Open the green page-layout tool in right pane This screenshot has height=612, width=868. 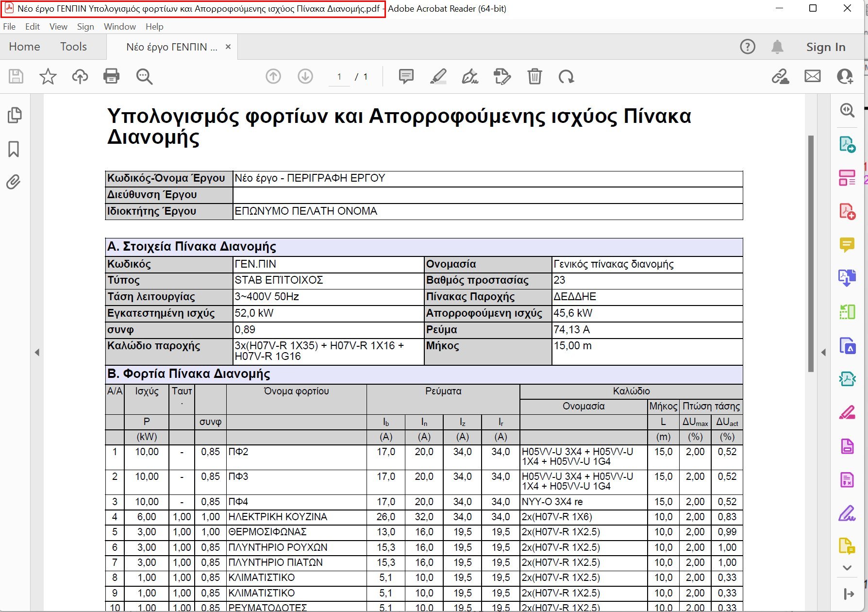[847, 312]
